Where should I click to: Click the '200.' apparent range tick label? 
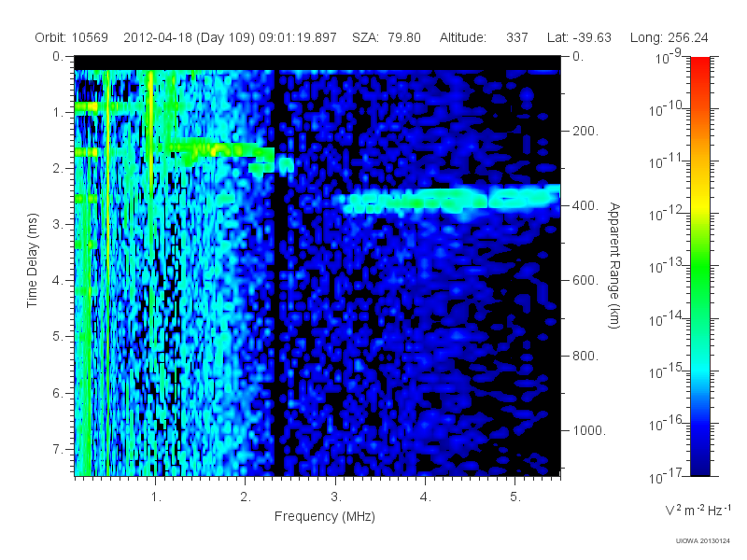[x=585, y=131]
